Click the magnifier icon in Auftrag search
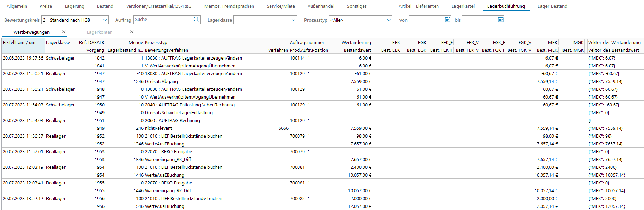Image resolution: width=644 pixels, height=210 pixels. 196,20
